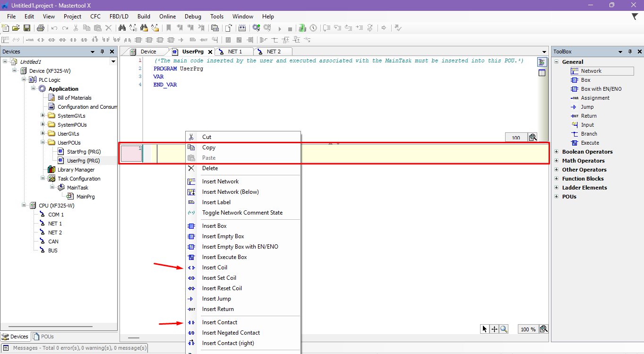Toggle auto-hide pin on Devices panel
The image size is (644, 354).
[x=102, y=52]
